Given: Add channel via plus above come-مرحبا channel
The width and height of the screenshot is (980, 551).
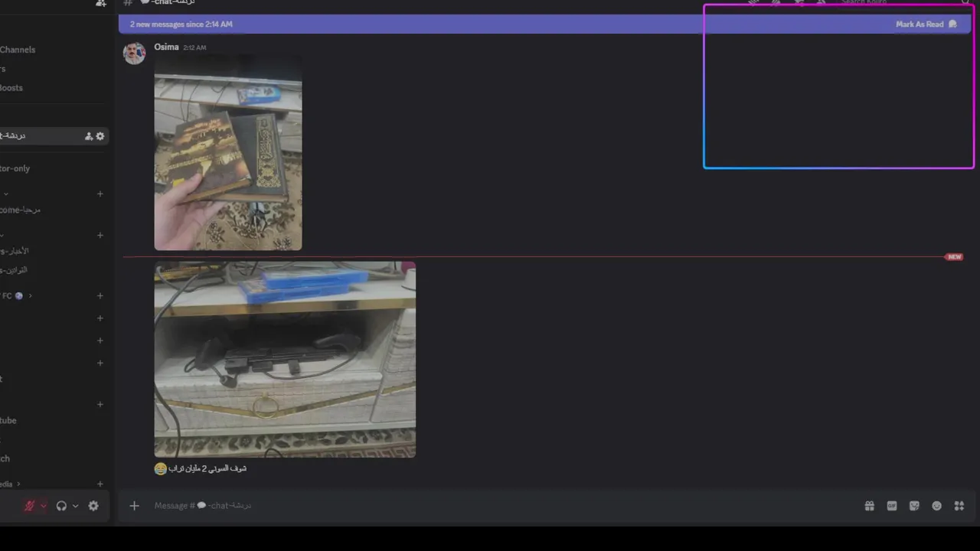Looking at the screenshot, I should coord(100,194).
